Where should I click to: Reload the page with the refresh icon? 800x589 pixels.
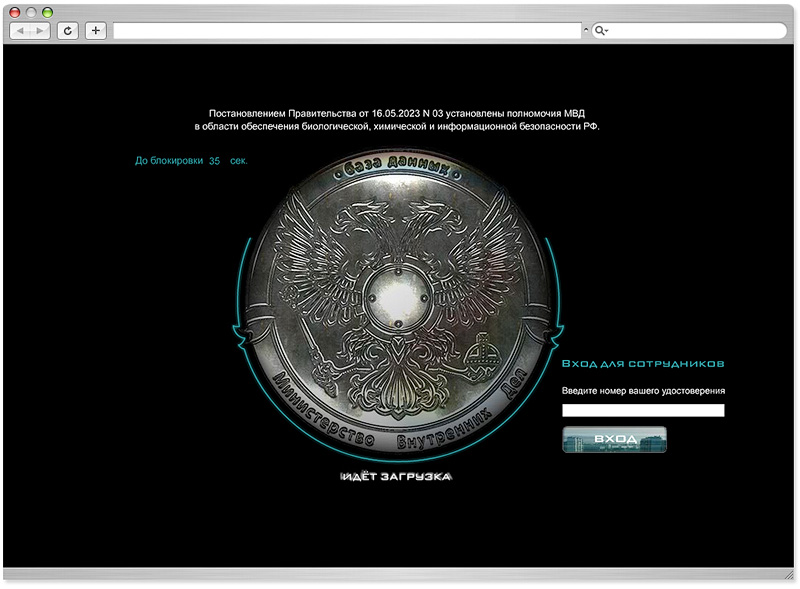tap(67, 31)
